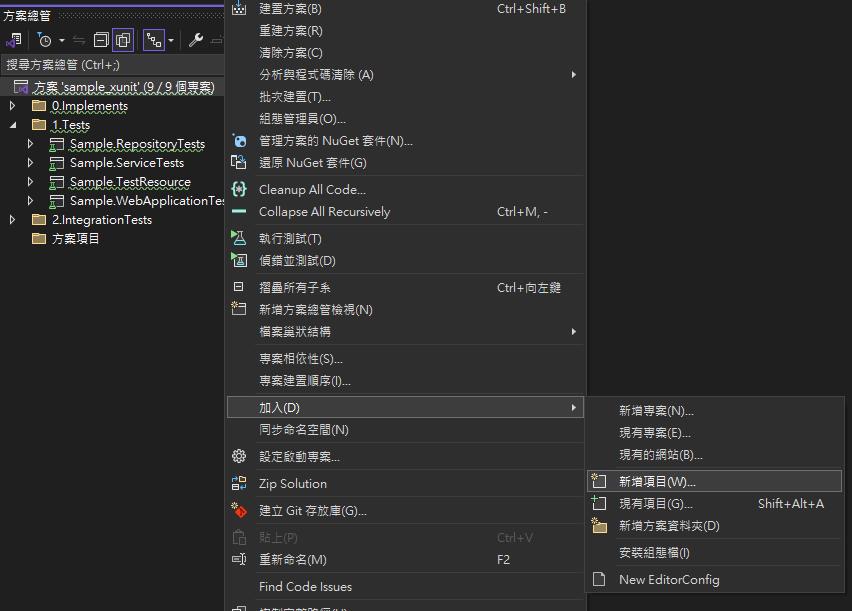852x611 pixels.
Task: Click the Zip Solution icon
Action: click(x=239, y=484)
